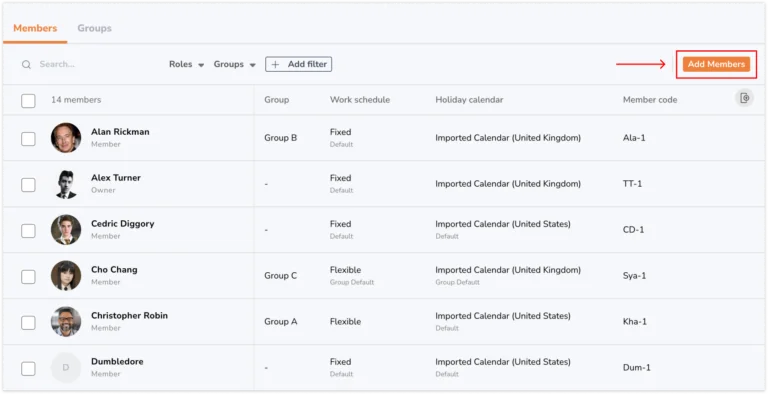
Task: Open Christopher Robin's avatar
Action: (x=66, y=321)
